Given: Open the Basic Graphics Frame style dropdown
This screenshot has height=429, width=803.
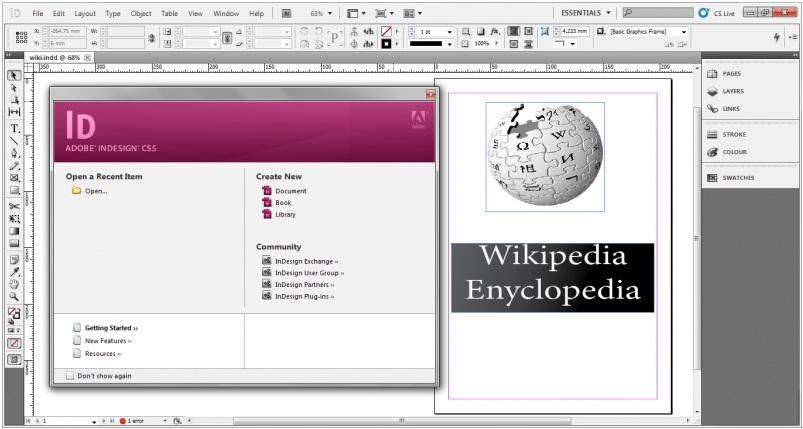Looking at the screenshot, I should [683, 32].
